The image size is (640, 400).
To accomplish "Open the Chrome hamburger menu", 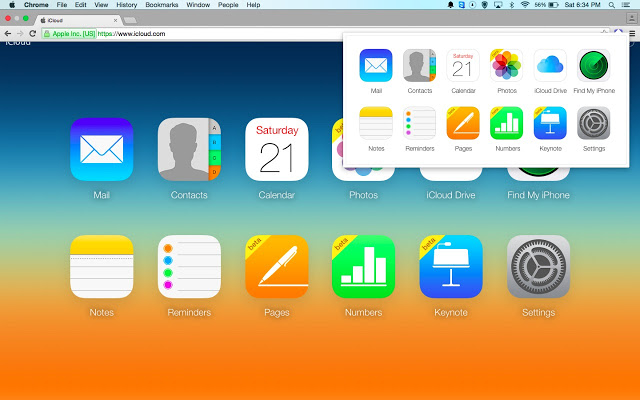I will [632, 33].
